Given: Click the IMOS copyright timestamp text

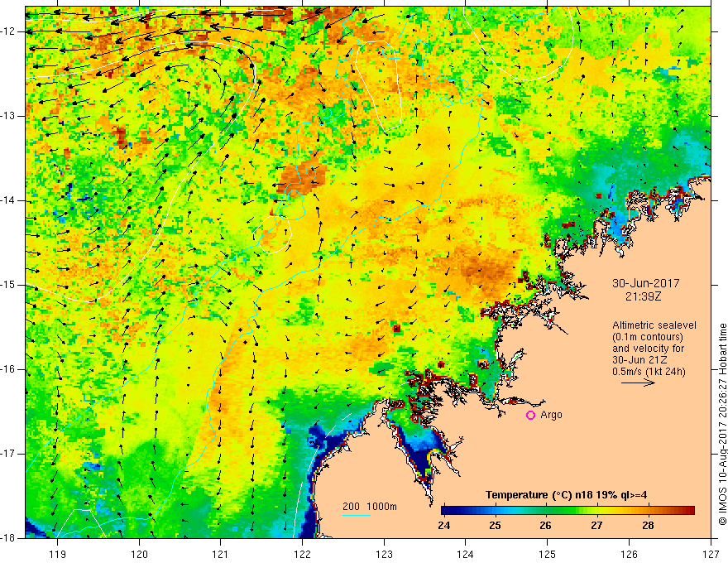Looking at the screenshot, I should (x=722, y=424).
